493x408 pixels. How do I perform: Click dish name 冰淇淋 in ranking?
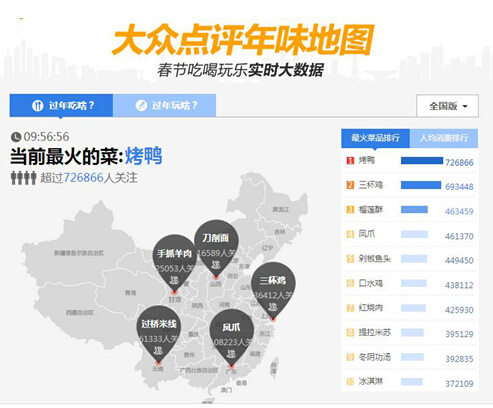click(x=371, y=382)
